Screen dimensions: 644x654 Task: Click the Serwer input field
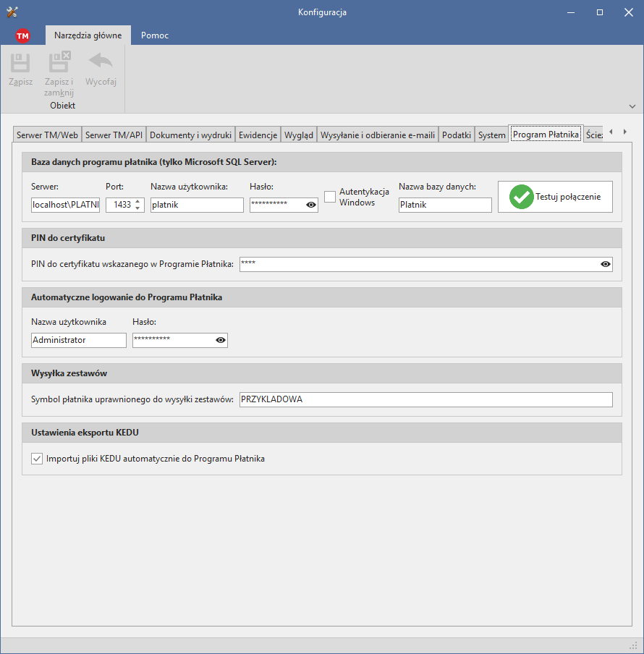click(x=65, y=205)
